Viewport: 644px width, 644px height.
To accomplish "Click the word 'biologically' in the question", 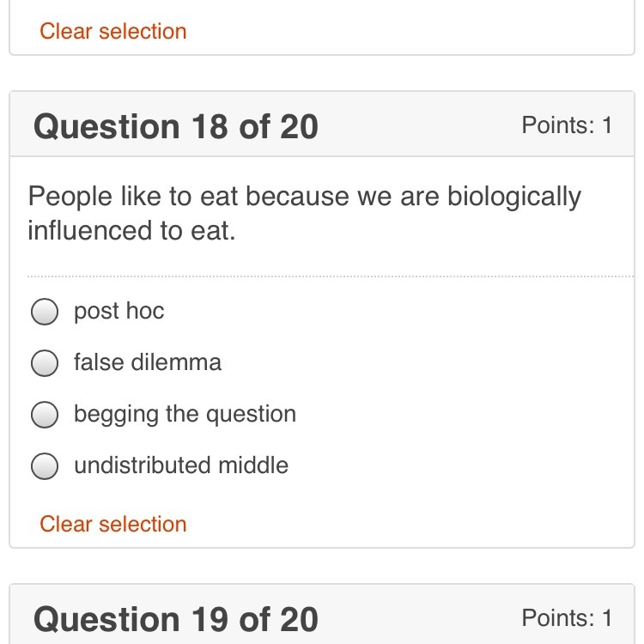I will (x=514, y=197).
